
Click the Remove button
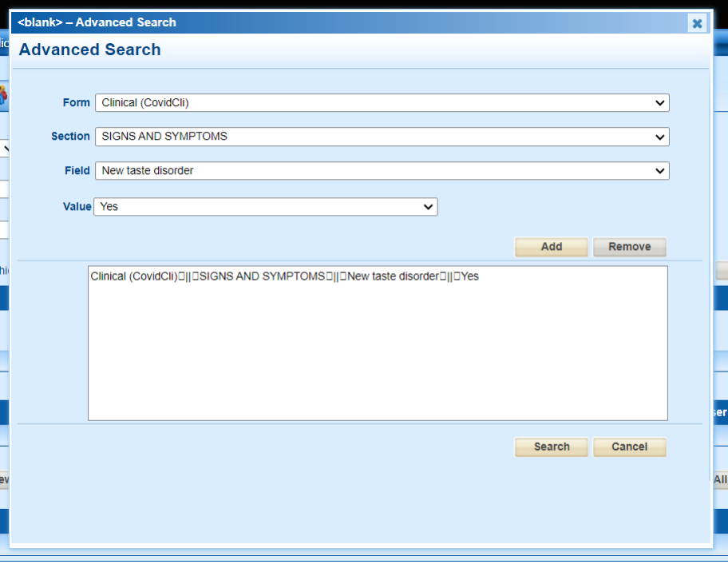tap(630, 247)
